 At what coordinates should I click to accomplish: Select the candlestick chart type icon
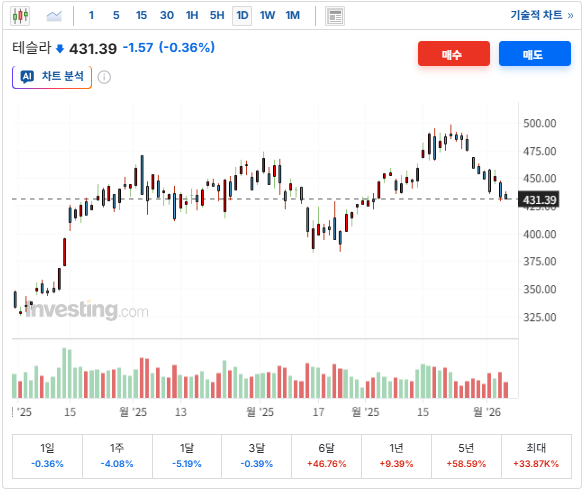click(x=20, y=16)
